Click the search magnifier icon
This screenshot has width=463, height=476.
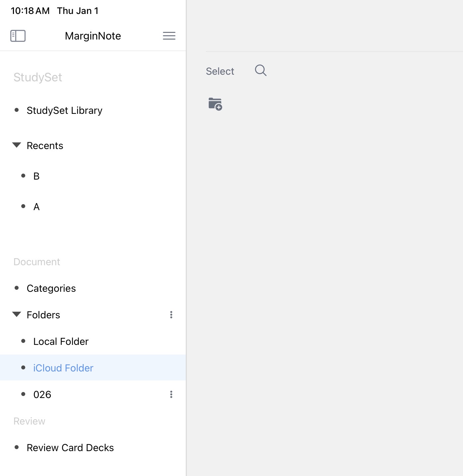click(x=261, y=70)
